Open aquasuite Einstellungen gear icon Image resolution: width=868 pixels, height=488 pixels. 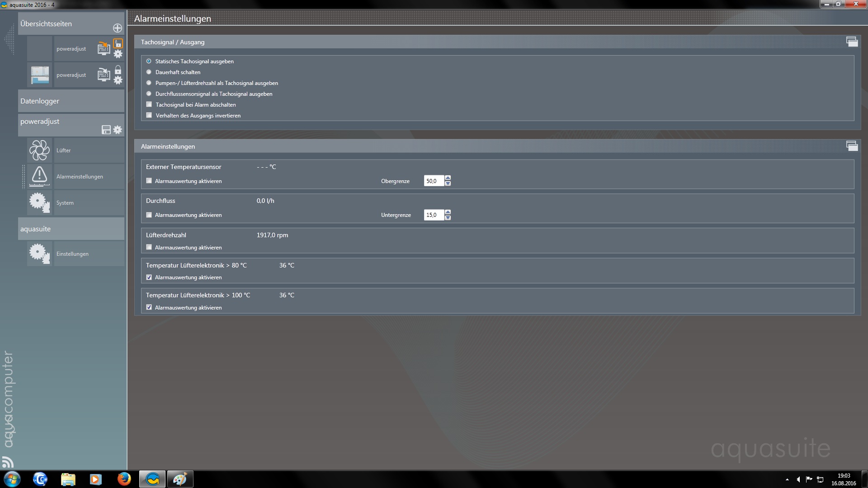[39, 253]
